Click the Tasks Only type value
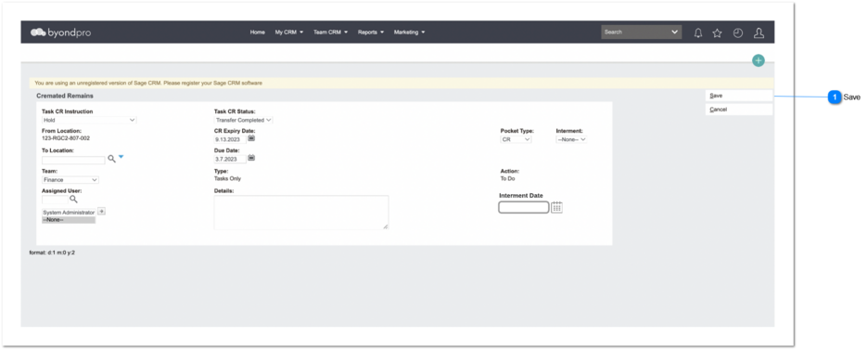This screenshot has height=350, width=868. pos(227,178)
